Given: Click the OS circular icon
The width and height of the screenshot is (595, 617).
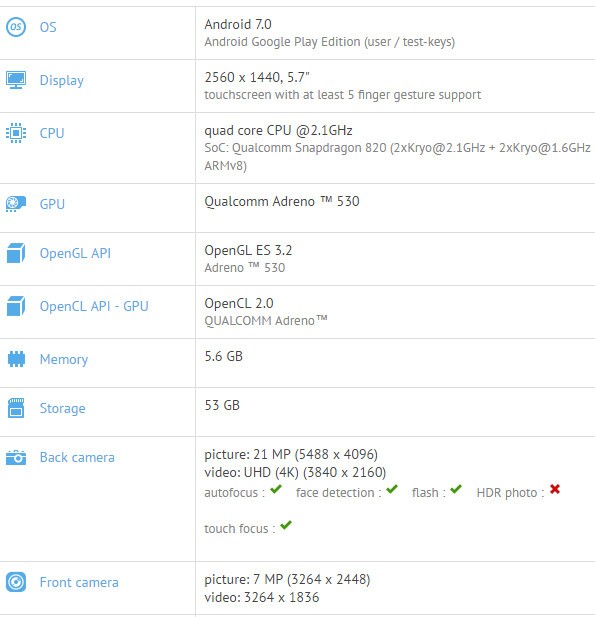Looking at the screenshot, I should pyautogui.click(x=16, y=27).
